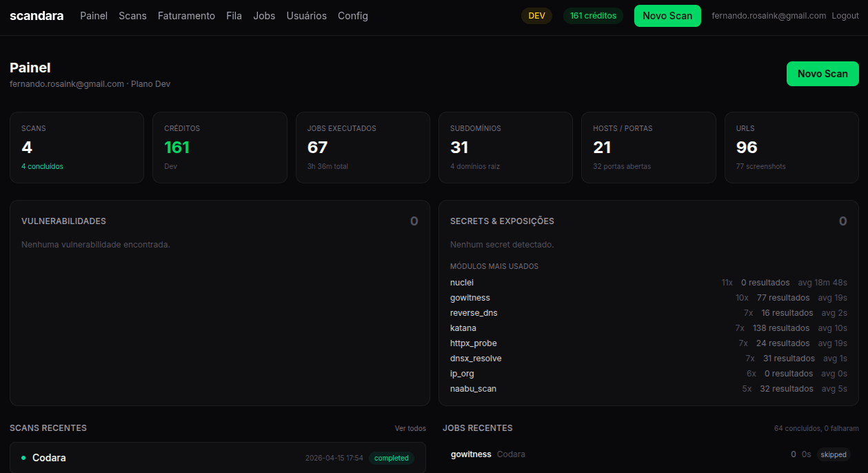Image resolution: width=868 pixels, height=473 pixels.
Task: Open 'Ver todos' to list all scans
Action: (410, 428)
